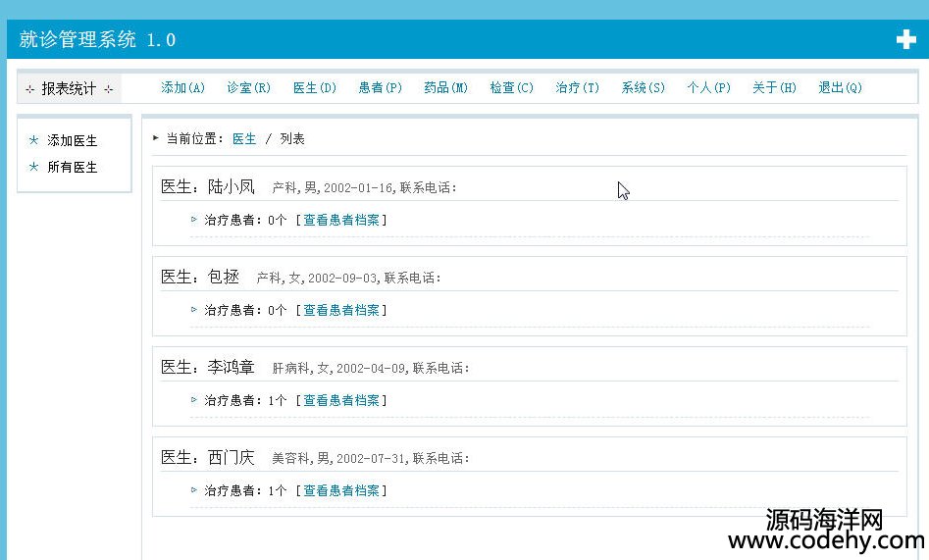
Task: View patient records for doctor 西门庆
Action: [x=341, y=490]
